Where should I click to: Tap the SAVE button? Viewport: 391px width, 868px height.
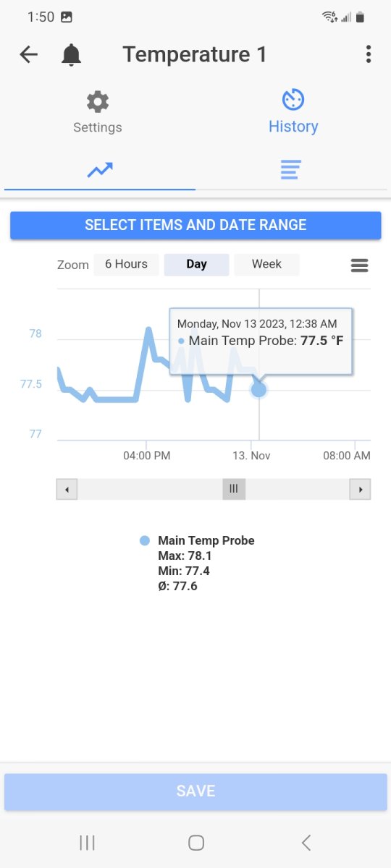point(195,791)
